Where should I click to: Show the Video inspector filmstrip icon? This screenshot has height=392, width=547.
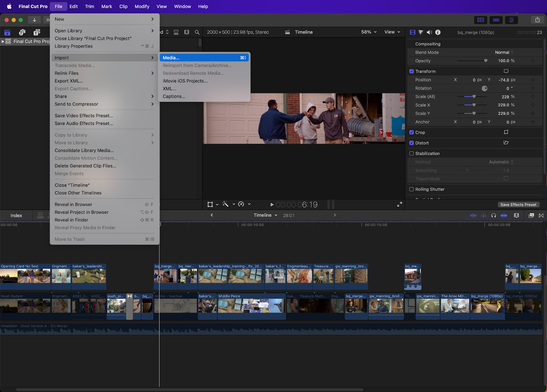[x=413, y=32]
